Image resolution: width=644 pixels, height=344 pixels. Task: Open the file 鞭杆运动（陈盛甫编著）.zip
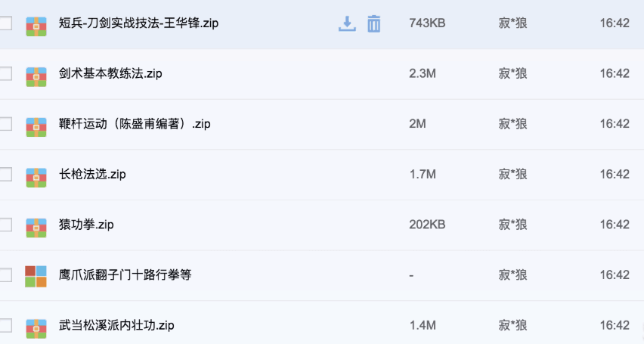click(x=135, y=124)
